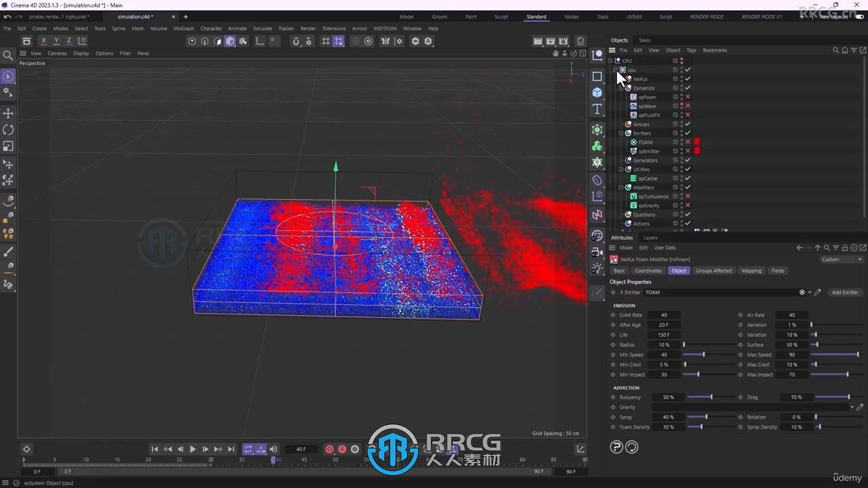Open the Mapping tab in Attributes
The image size is (868, 488).
pos(751,270)
